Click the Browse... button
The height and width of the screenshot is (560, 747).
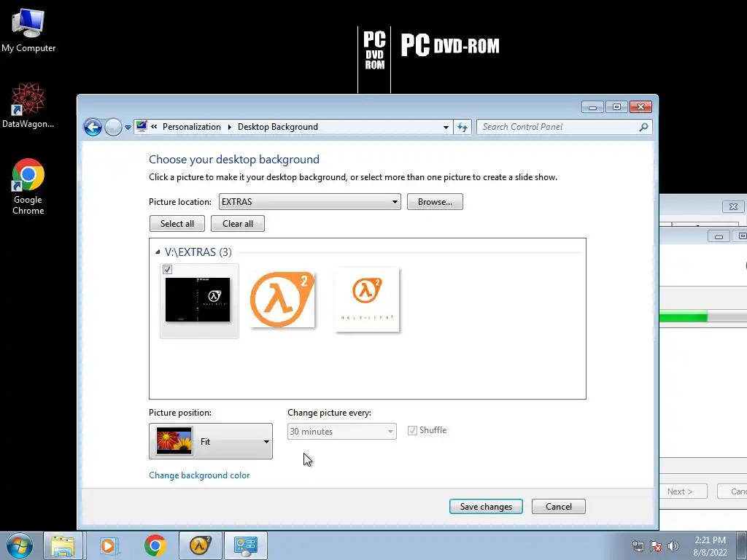pyautogui.click(x=435, y=201)
